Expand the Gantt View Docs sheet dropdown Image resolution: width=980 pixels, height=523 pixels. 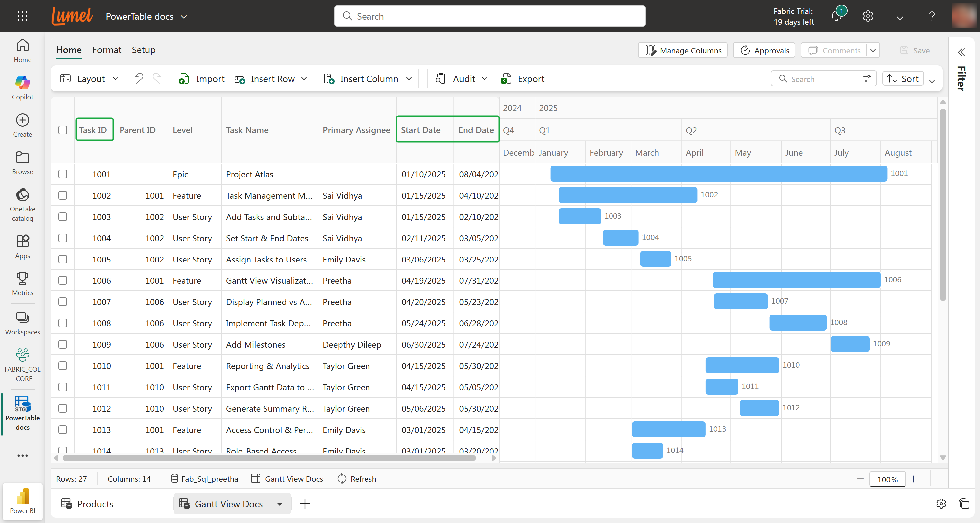click(280, 504)
